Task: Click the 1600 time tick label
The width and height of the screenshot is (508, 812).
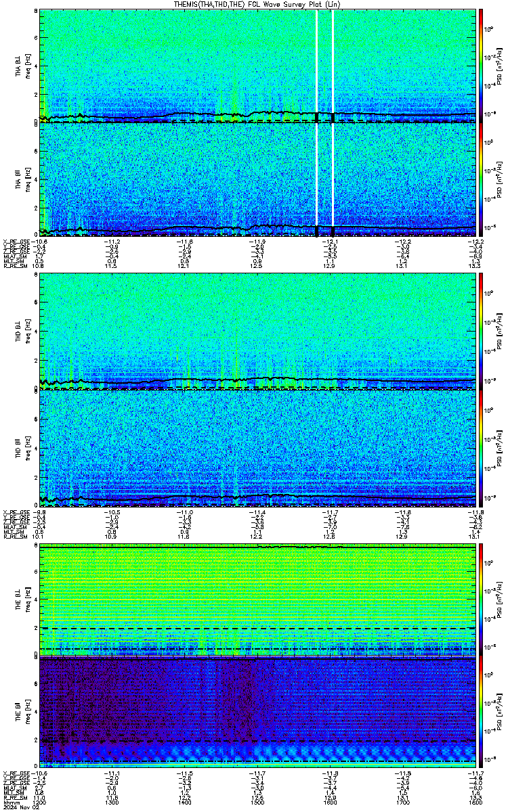Action: point(331,801)
